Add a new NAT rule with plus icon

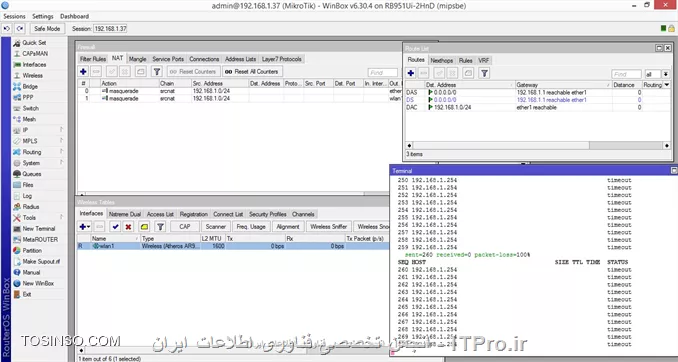[x=83, y=71]
